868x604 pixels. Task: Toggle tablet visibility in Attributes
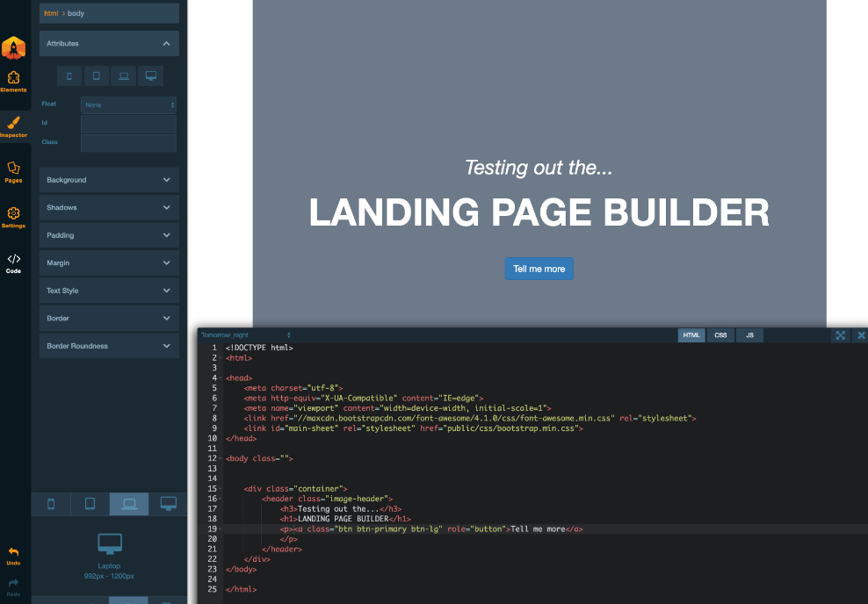pyautogui.click(x=96, y=76)
